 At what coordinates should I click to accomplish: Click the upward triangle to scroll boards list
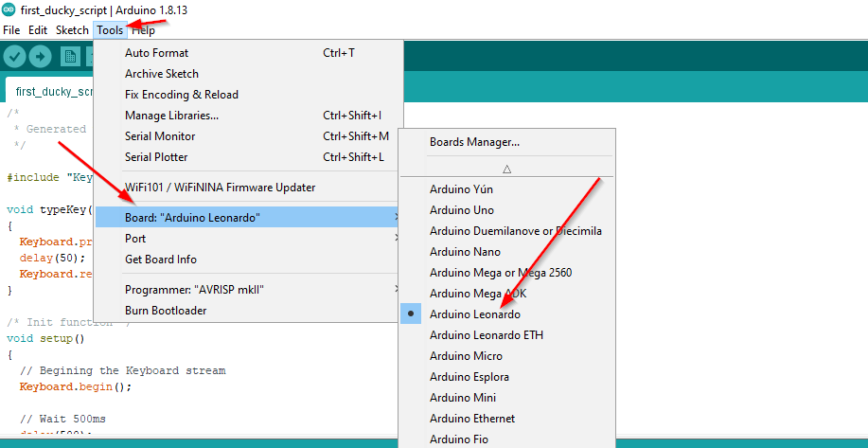(506, 169)
